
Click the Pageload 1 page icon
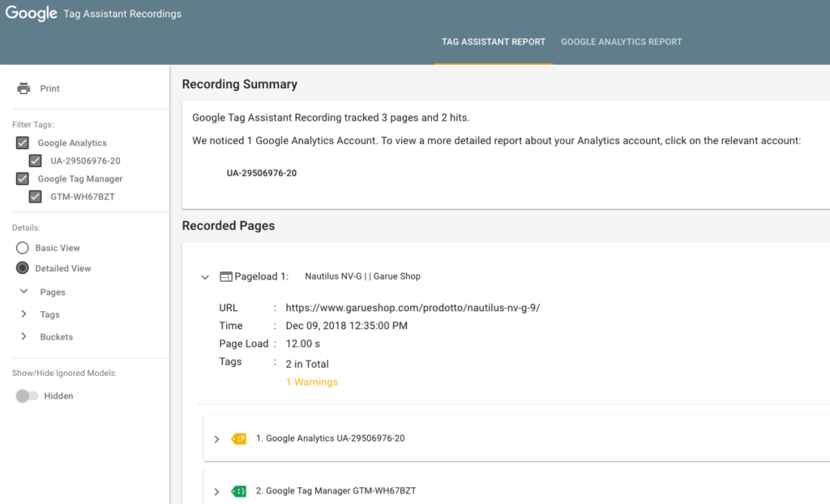point(226,276)
